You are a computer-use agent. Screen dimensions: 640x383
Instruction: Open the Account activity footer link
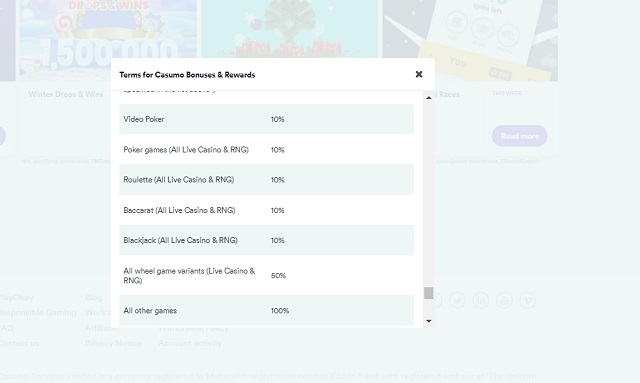tap(190, 343)
